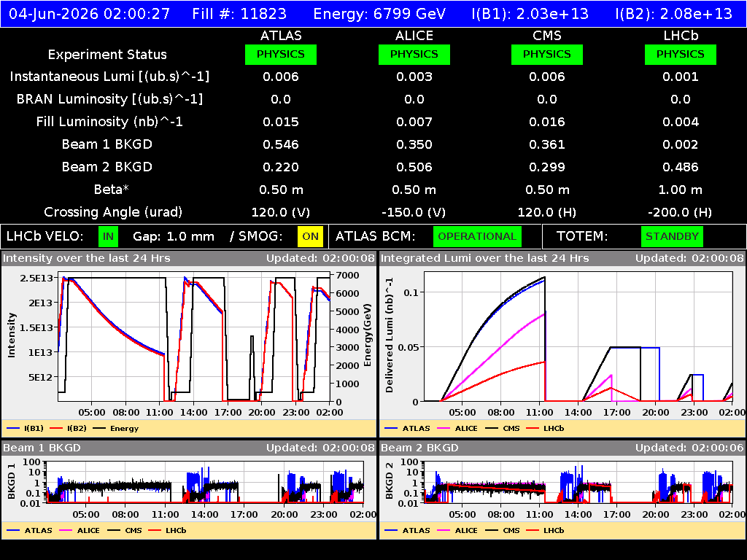Select ATLAS Beam 1 BKGD value 0.546
Viewport: 747px width, 560px height.
click(x=281, y=144)
